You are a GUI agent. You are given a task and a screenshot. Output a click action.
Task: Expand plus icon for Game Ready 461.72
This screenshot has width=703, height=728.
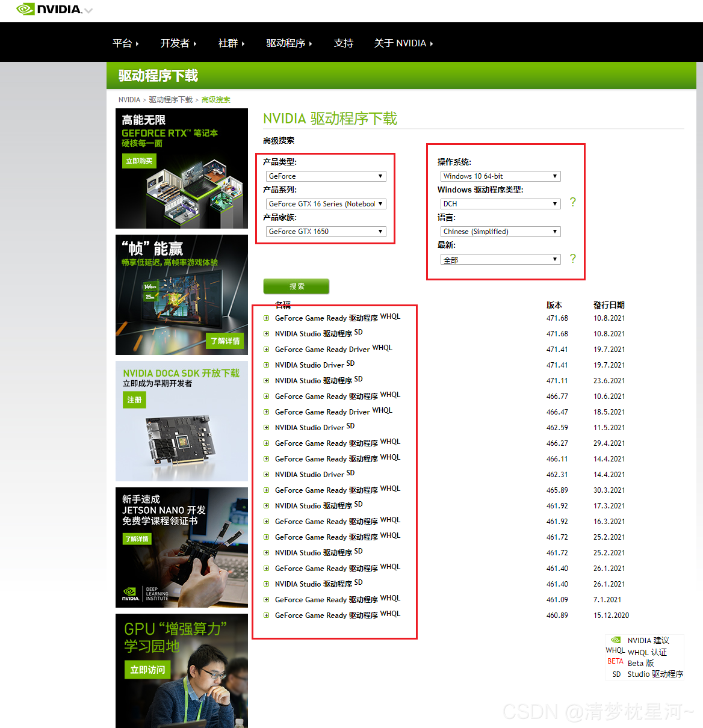tap(266, 537)
